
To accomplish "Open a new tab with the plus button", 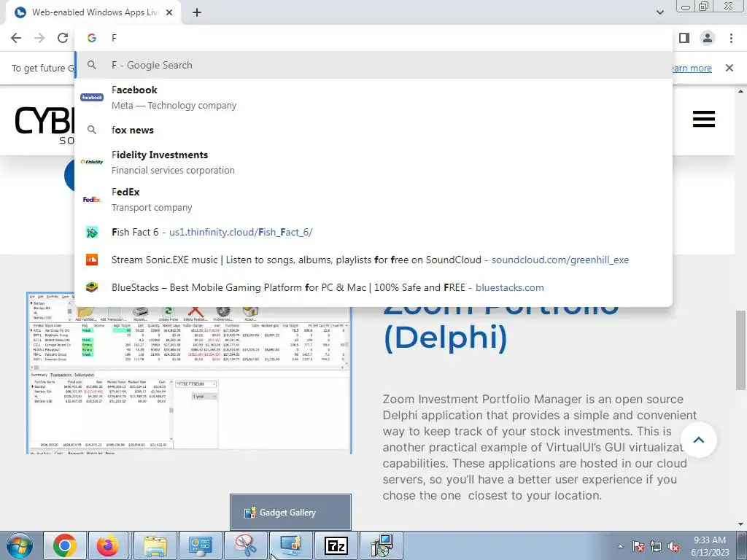I will point(197,13).
